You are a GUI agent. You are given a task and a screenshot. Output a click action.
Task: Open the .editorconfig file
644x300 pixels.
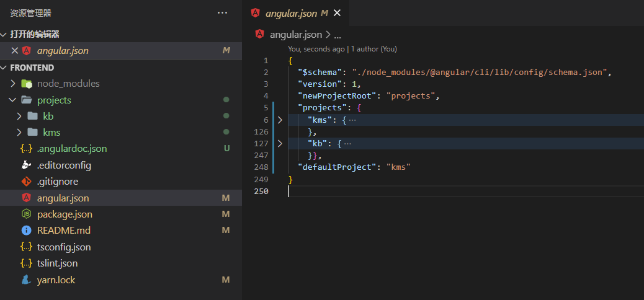64,165
